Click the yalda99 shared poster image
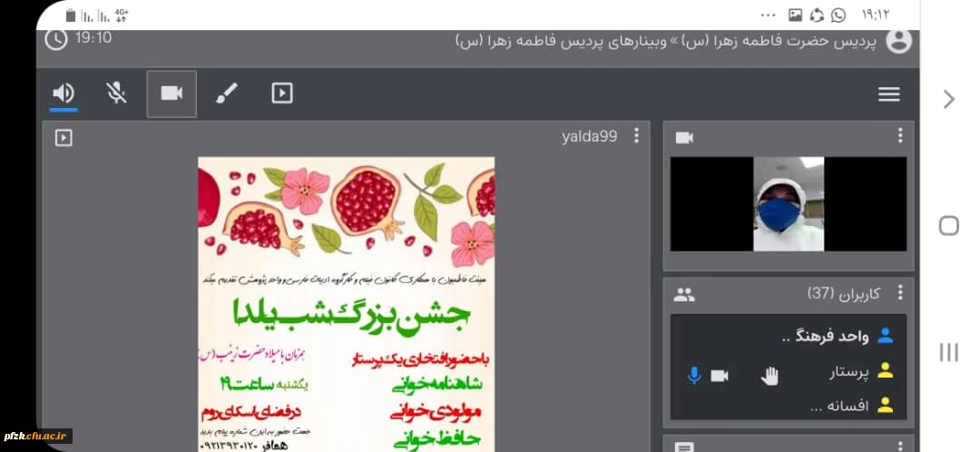Viewport: 980px width, 452px height. [346, 304]
